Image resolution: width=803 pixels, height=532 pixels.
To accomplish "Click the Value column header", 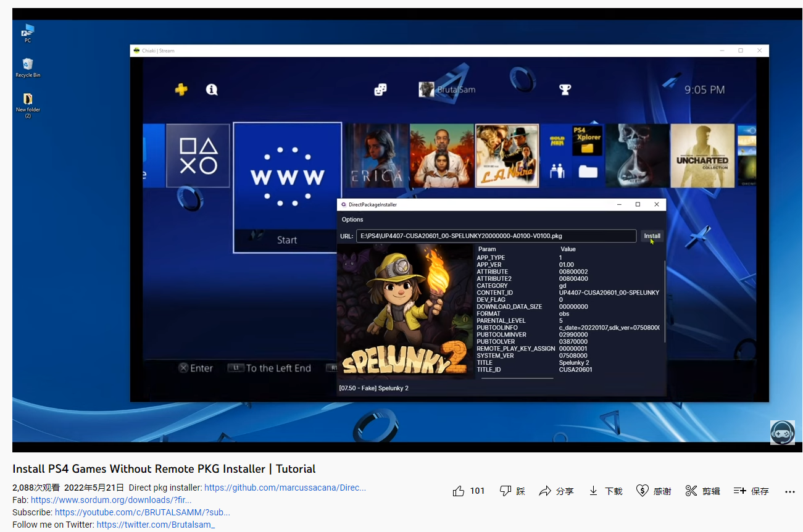I will pos(568,249).
